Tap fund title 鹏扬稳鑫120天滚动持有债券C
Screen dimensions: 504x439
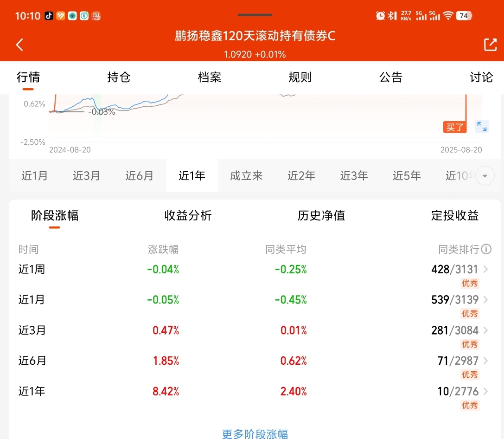pyautogui.click(x=255, y=36)
